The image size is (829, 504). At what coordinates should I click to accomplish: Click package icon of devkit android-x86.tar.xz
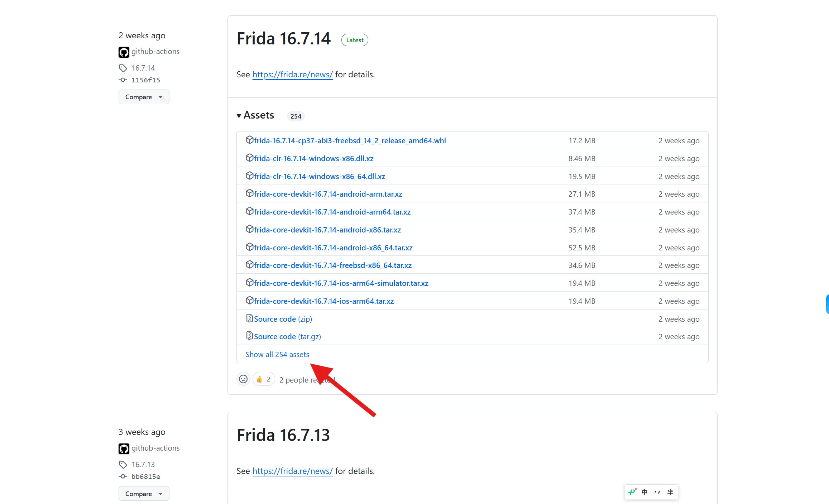click(x=249, y=229)
